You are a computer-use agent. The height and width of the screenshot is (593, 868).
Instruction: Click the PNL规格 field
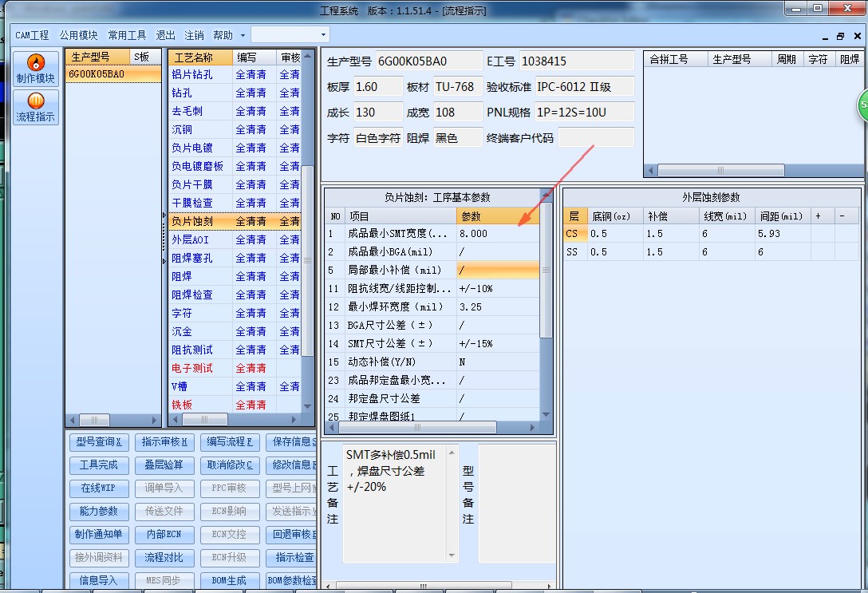pyautogui.click(x=584, y=113)
